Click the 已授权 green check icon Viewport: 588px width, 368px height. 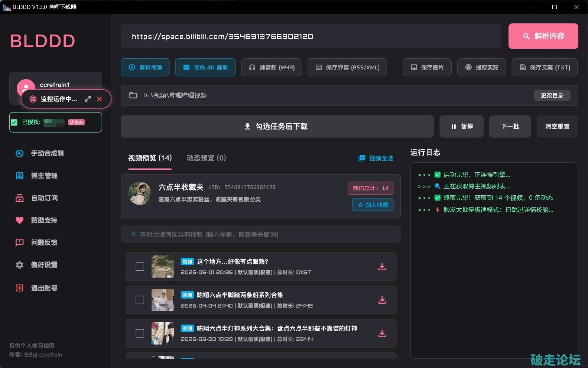point(14,122)
